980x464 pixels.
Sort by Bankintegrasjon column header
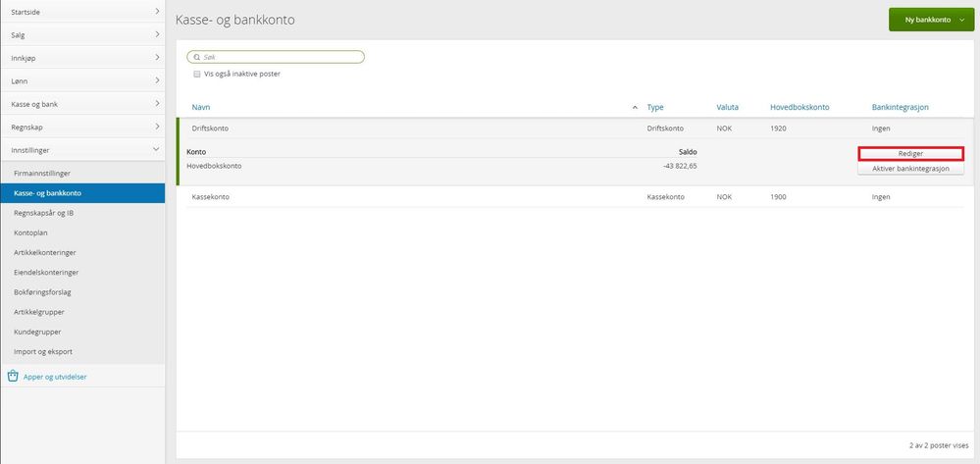click(900, 108)
